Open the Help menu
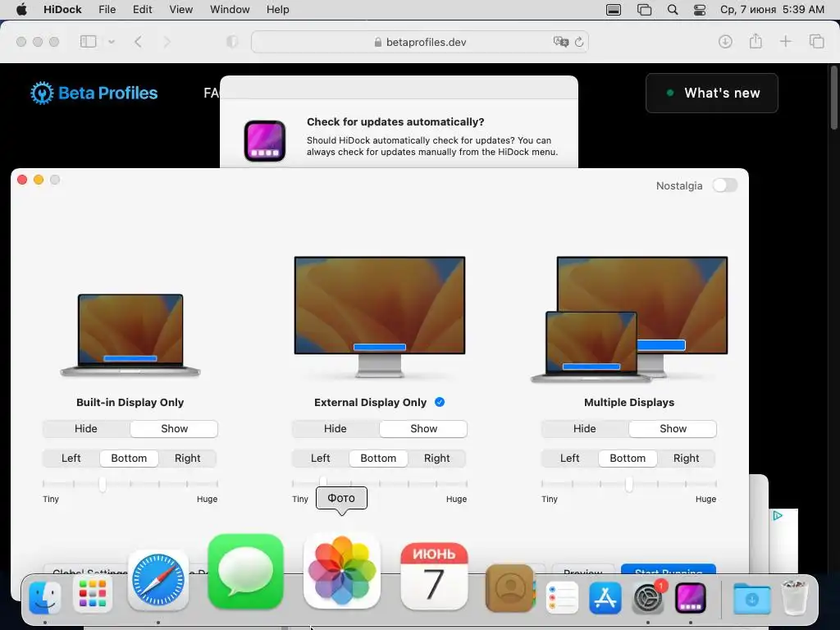840x630 pixels. [277, 10]
